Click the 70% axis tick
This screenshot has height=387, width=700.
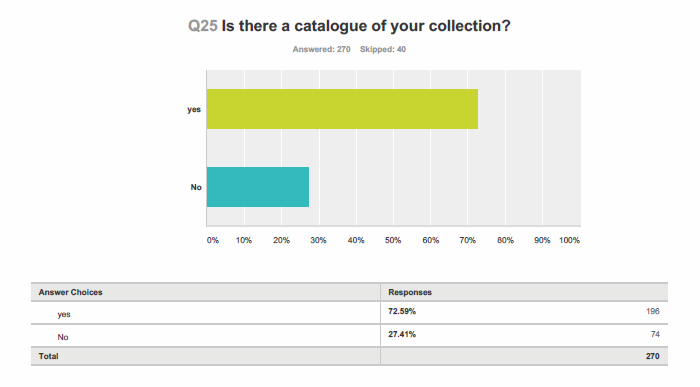467,240
